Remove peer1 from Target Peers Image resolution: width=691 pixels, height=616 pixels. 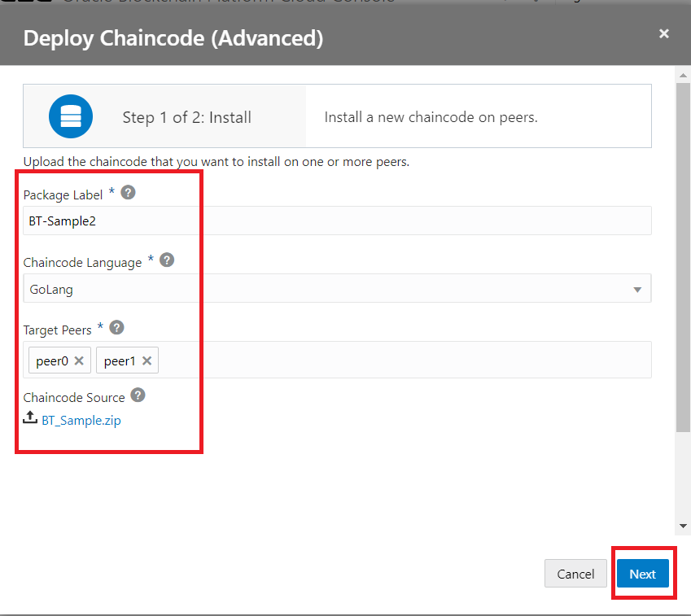(147, 360)
